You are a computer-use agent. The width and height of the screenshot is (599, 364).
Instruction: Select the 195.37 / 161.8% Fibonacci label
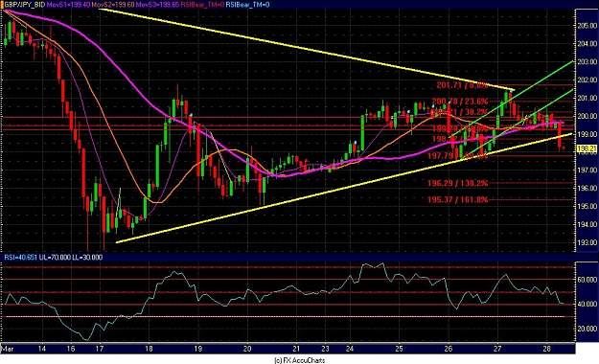pos(457,199)
